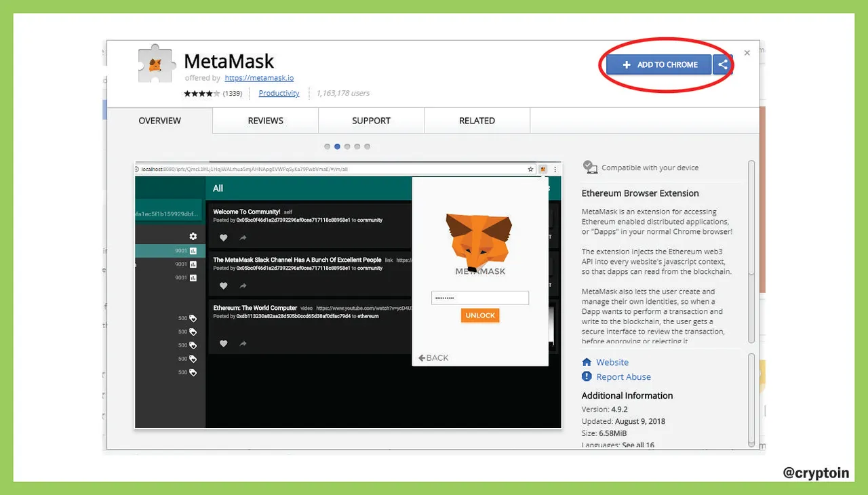This screenshot has height=495, width=868.
Task: Select the fifth carousel dot
Action: 367,146
